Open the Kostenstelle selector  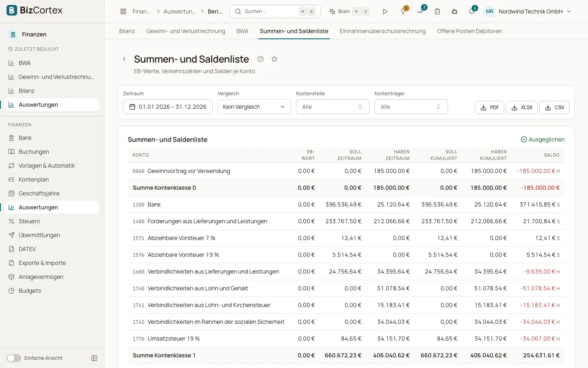pos(332,107)
